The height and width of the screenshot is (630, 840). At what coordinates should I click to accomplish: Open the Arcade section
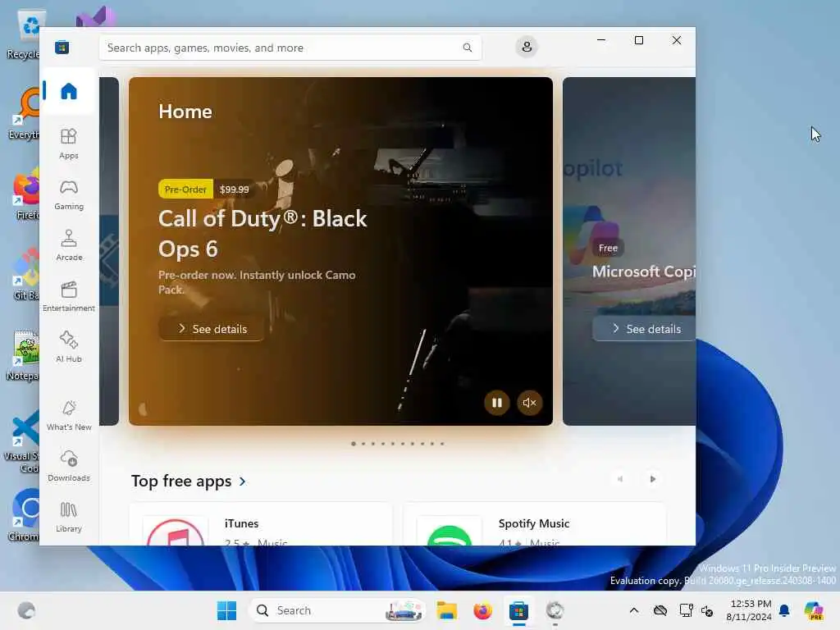point(69,246)
